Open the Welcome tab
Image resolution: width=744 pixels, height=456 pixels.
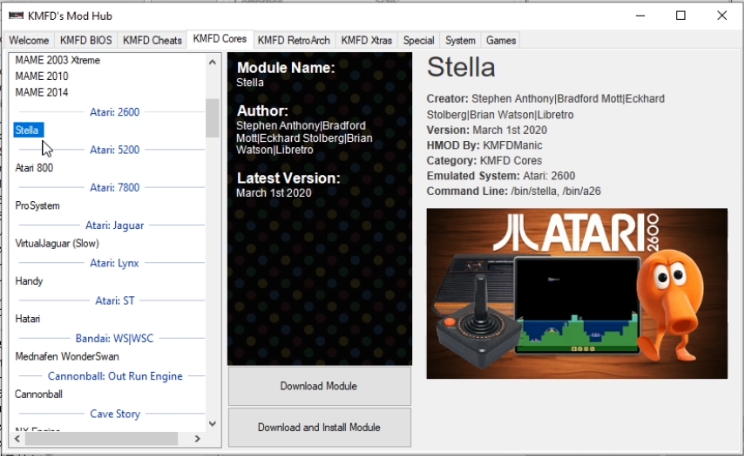[29, 40]
